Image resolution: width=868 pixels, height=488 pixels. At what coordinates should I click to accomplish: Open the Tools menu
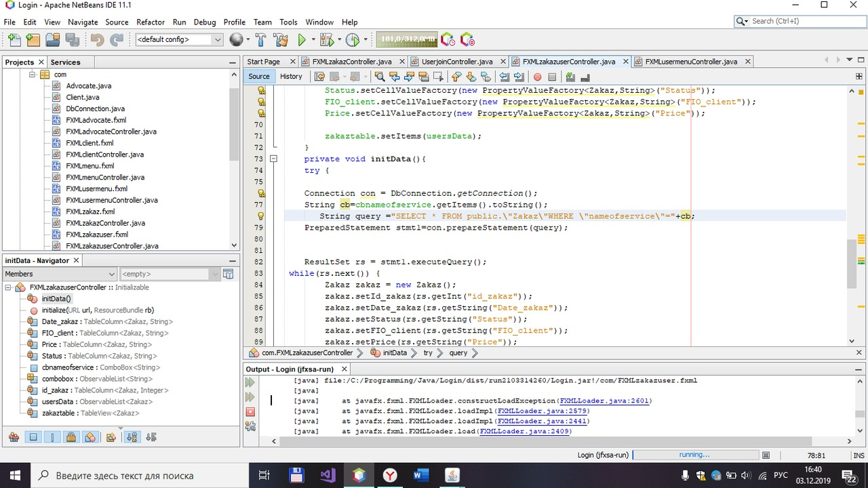[289, 22]
